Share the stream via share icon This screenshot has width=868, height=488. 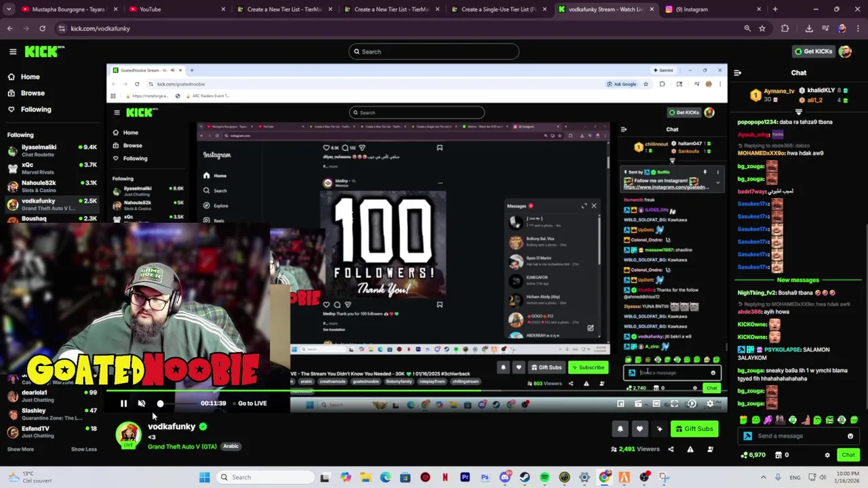(x=671, y=449)
